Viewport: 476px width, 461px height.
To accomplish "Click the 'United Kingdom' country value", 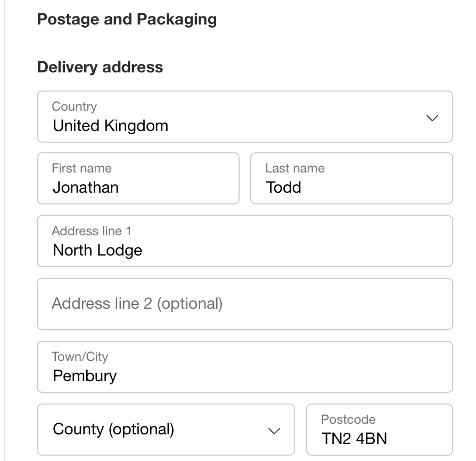I will [x=111, y=126].
